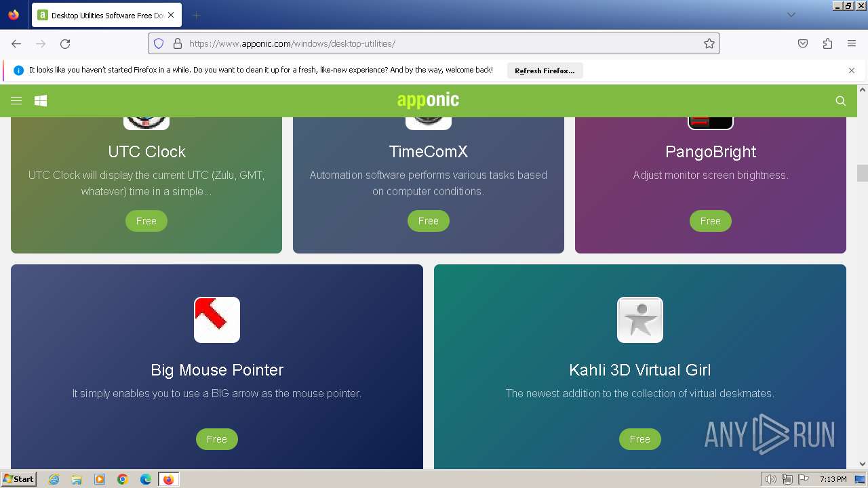Viewport: 868px width, 488px height.
Task: Click the notification bar info icon
Action: [x=18, y=70]
